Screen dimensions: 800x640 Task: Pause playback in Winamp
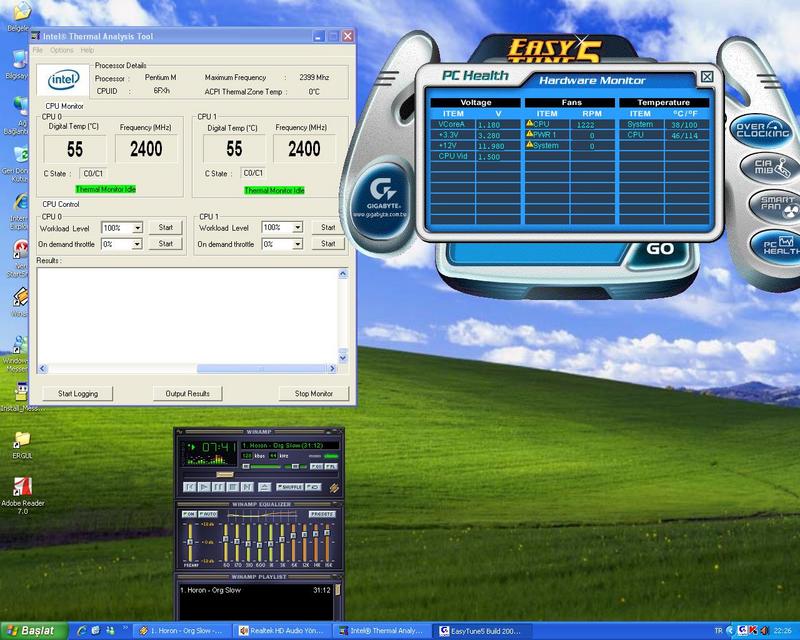[218, 487]
